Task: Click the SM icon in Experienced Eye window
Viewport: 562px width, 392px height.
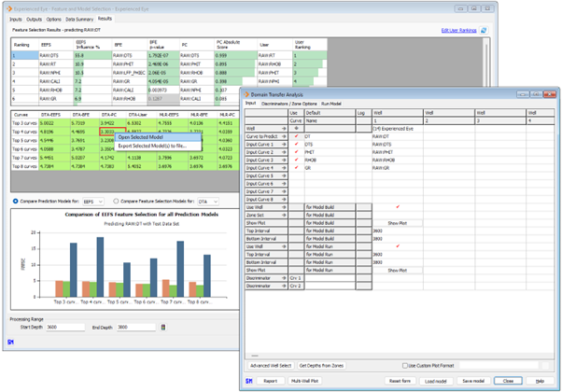Action: click(x=10, y=342)
